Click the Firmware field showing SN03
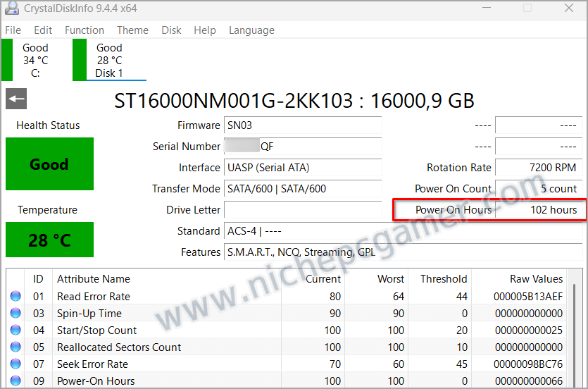588x389 pixels. [303, 125]
